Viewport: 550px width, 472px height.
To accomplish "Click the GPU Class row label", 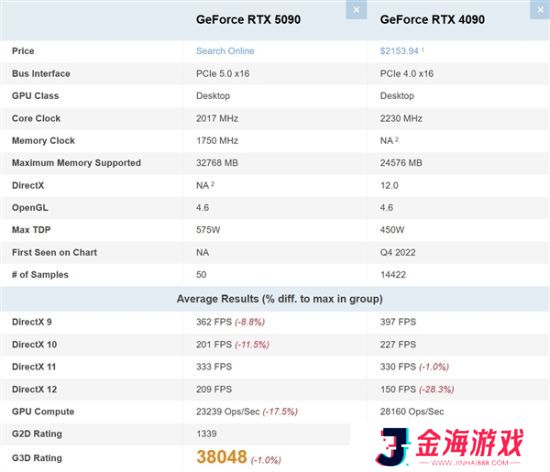I will point(35,96).
